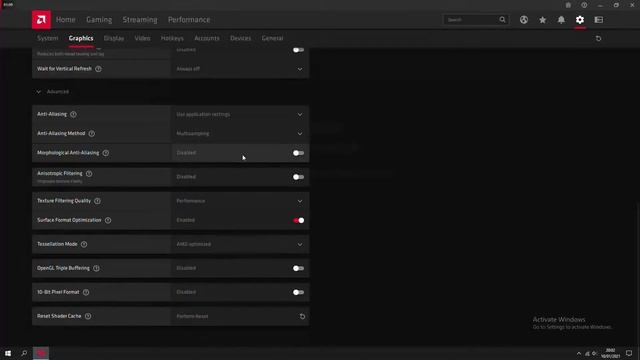Show help for Anisotropic Filtering
This screenshot has height=360, width=640.
[89, 173]
